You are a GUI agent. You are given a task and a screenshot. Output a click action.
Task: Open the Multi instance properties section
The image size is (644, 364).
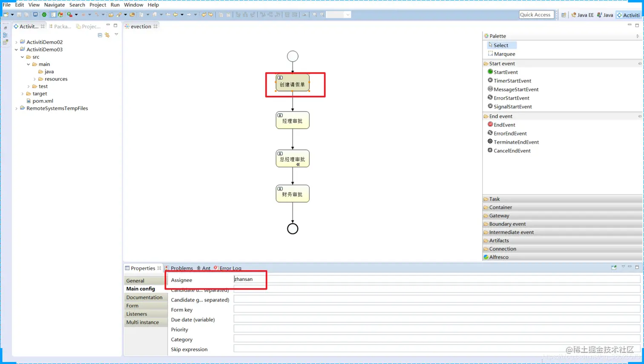pyautogui.click(x=146, y=322)
